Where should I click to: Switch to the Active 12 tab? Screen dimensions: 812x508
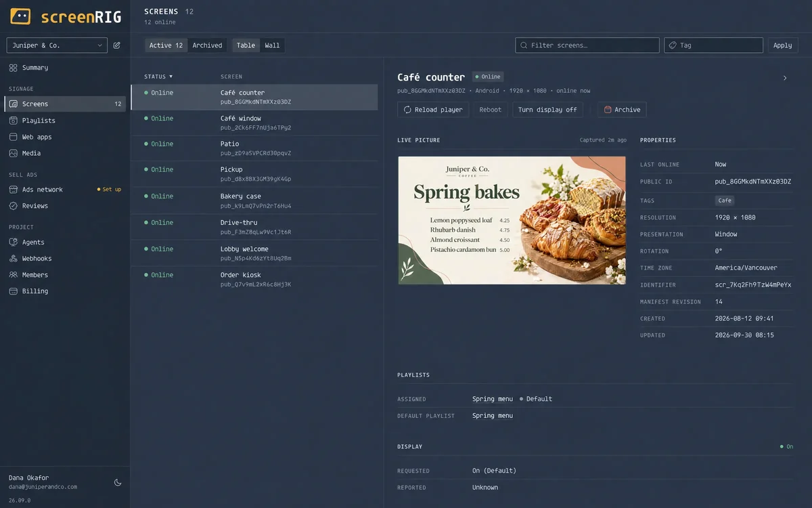click(x=166, y=45)
